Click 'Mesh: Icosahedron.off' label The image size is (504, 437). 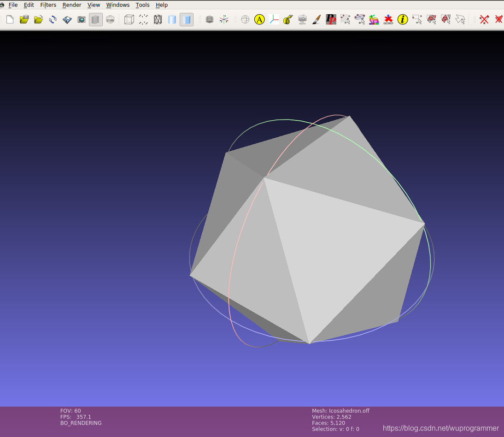click(x=340, y=411)
